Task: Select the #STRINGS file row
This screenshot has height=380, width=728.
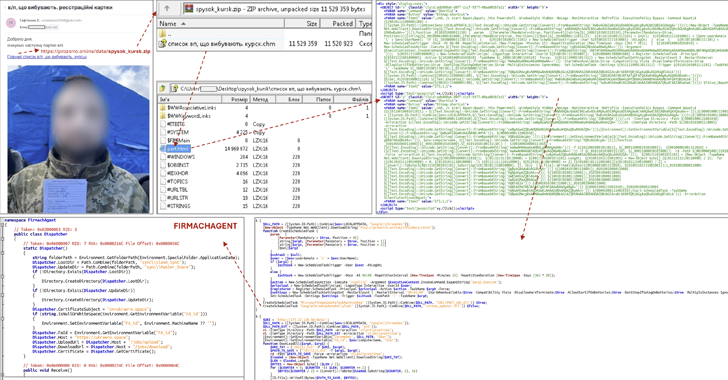Action: pyautogui.click(x=265, y=206)
